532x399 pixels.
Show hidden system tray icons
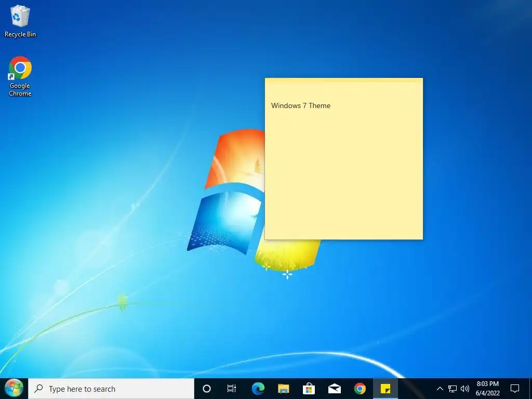coord(440,389)
